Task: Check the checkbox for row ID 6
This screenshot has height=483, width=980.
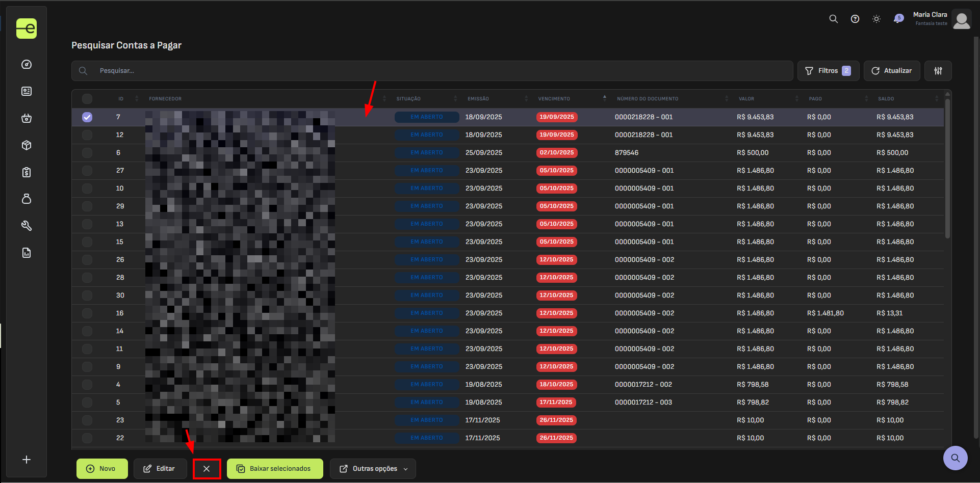Action: [87, 153]
